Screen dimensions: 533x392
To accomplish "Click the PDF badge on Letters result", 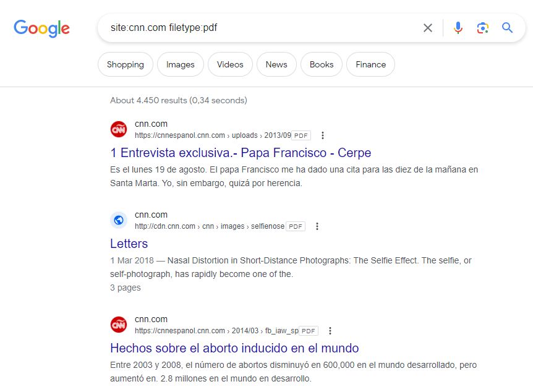I will [x=296, y=227].
